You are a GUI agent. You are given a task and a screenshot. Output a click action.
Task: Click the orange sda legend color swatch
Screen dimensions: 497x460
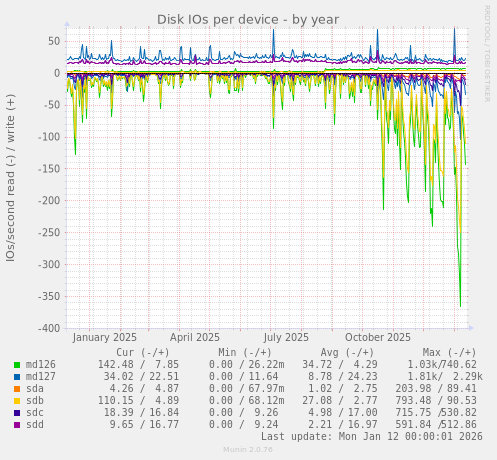click(17, 389)
